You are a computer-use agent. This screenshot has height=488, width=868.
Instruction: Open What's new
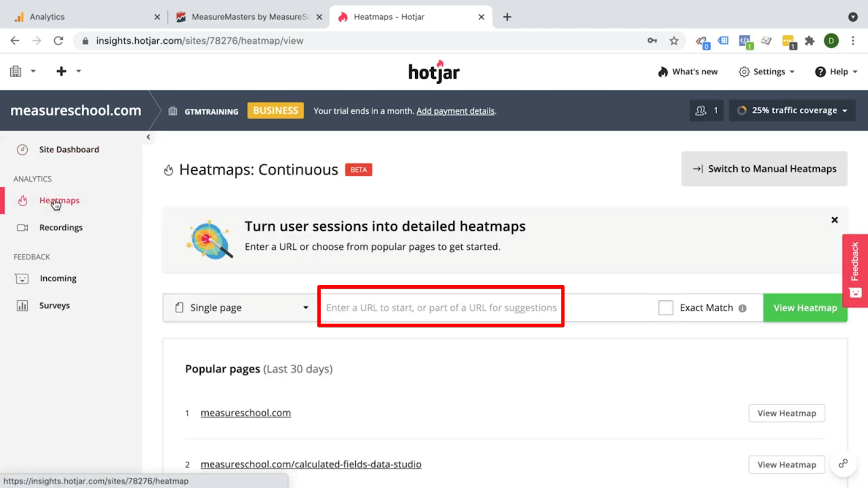pos(688,72)
